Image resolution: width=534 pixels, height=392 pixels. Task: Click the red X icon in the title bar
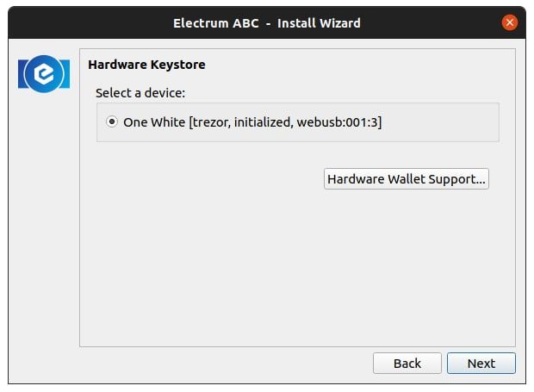click(510, 22)
